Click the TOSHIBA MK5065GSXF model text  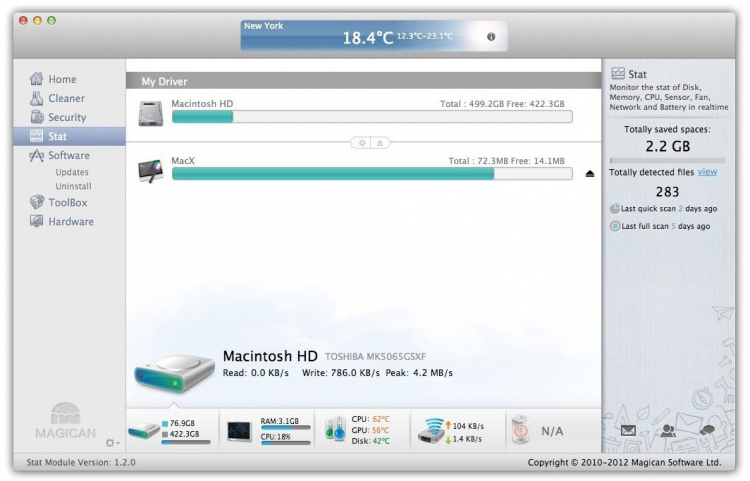tap(375, 357)
